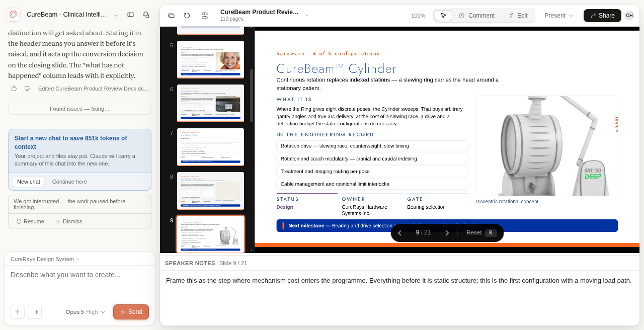
Task: Click the Design status value
Action: pyautogui.click(x=285, y=207)
